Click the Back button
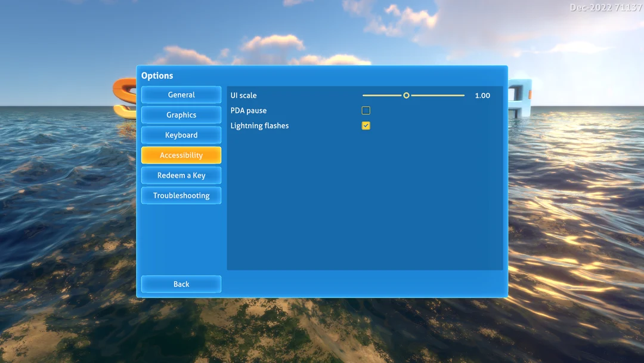Screen dimensions: 644x363 [181, 284]
